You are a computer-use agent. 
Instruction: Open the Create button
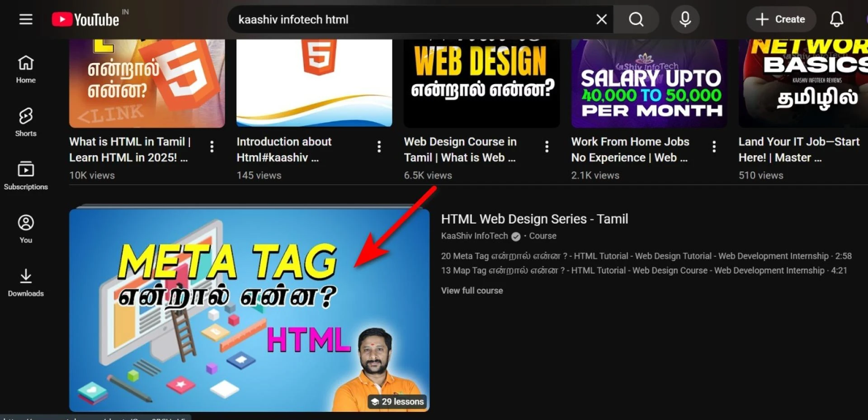781,19
